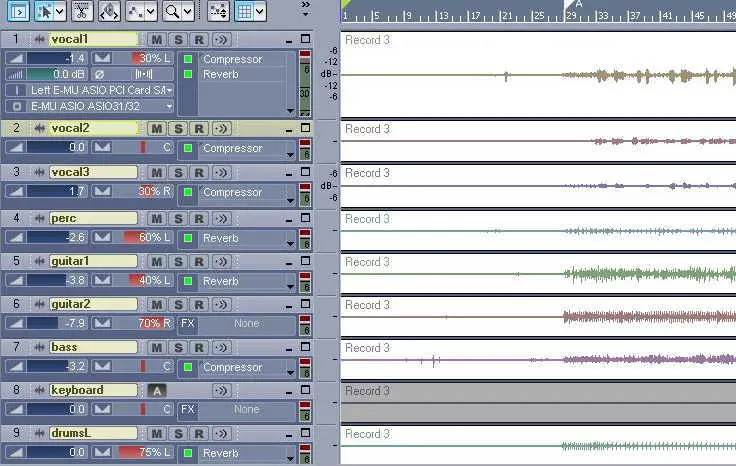The width and height of the screenshot is (736, 466).
Task: Expand the perc FX bin arrow
Action: coord(291,243)
